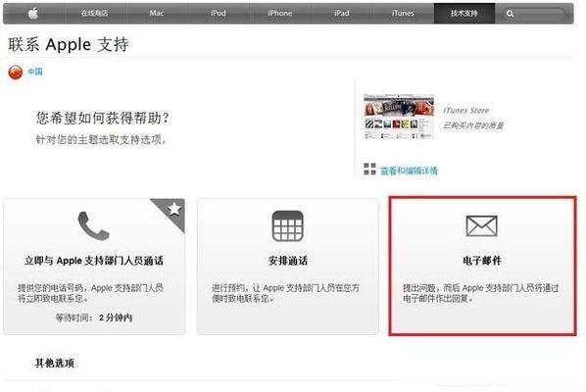586x392 pixels.
Task: Click the search magnifier icon
Action: 510,14
